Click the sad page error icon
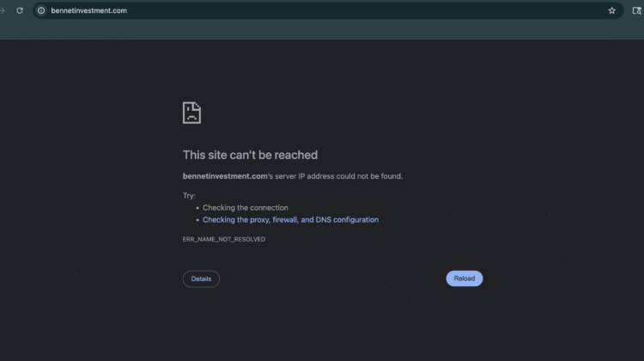The image size is (644, 361). click(x=191, y=113)
